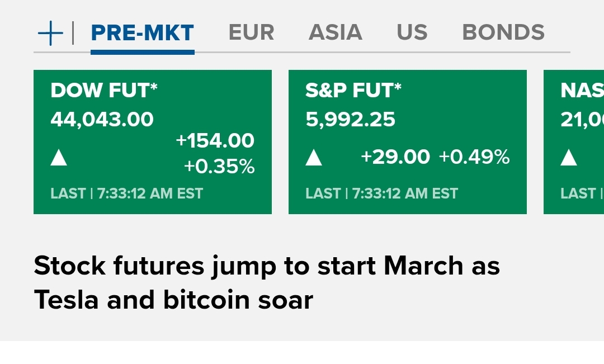Click the Nasdaq futures up arrow icon
The image size is (604, 364).
[569, 158]
